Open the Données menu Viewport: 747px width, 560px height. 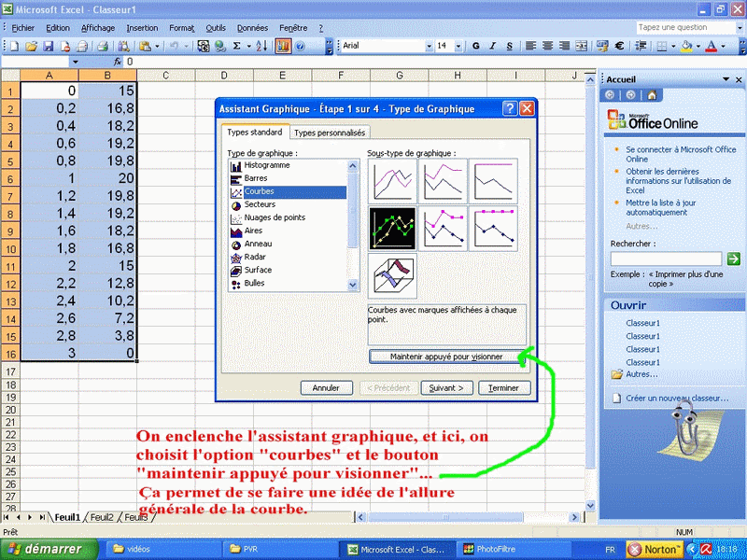click(x=252, y=28)
